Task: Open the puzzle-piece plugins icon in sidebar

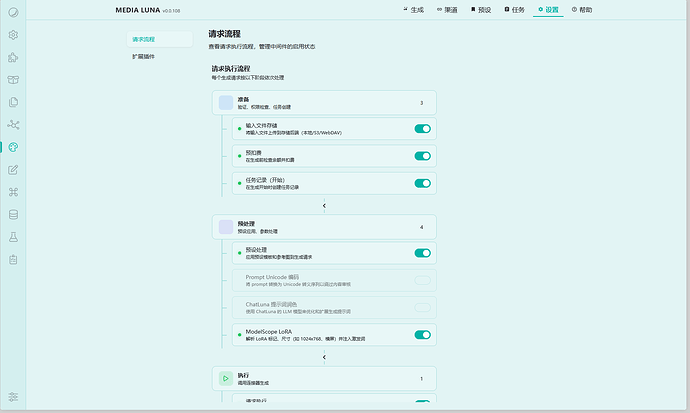Action: point(14,57)
